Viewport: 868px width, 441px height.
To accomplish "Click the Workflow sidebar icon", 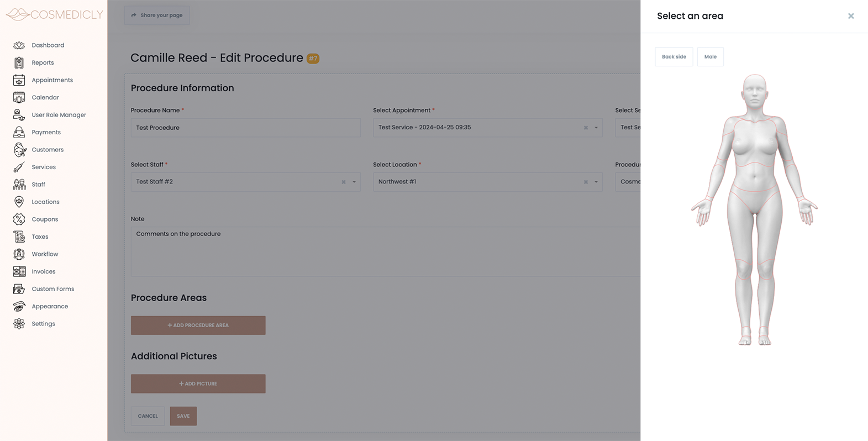I will pos(19,254).
